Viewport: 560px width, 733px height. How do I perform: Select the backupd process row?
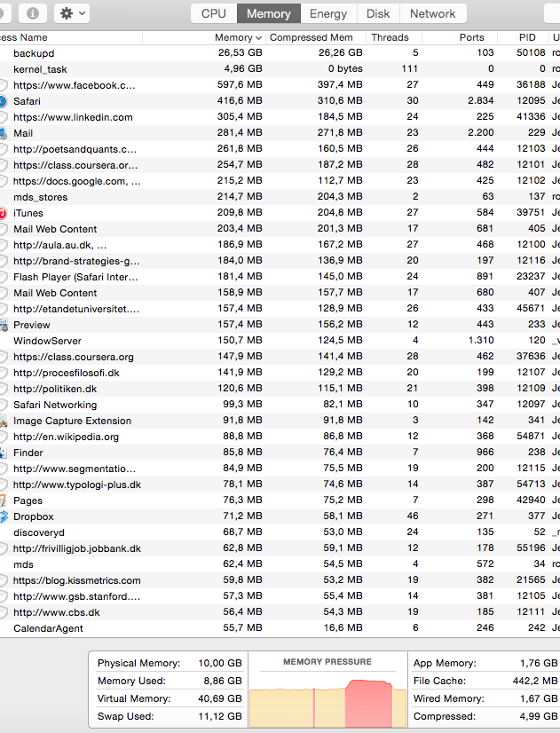(x=280, y=53)
